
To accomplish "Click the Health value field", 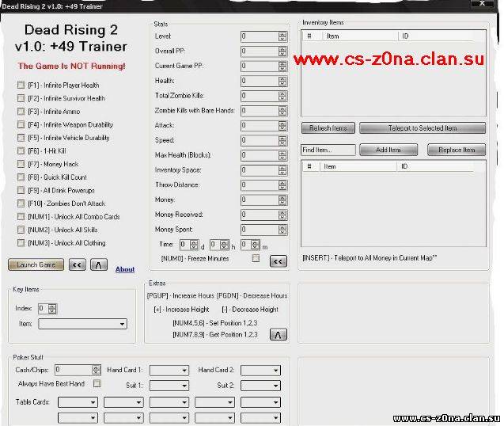I will [x=260, y=81].
